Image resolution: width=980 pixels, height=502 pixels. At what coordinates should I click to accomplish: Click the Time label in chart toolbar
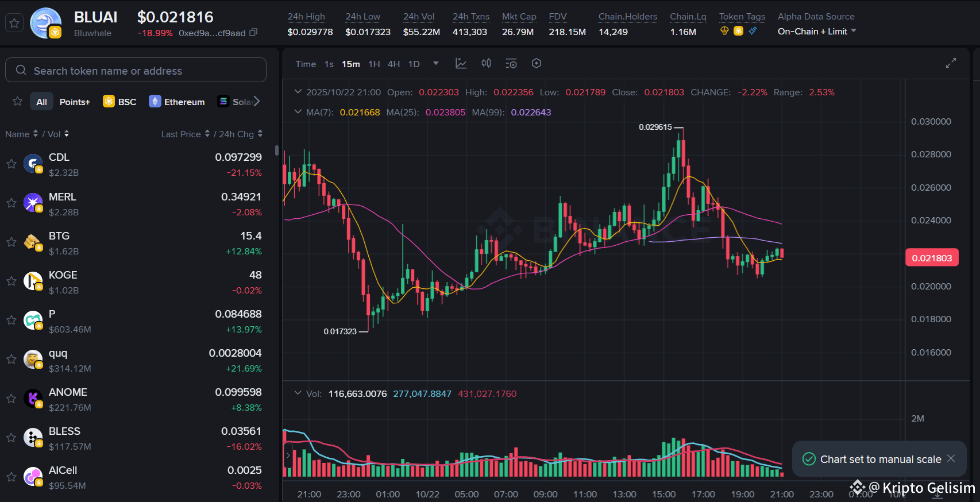(306, 64)
